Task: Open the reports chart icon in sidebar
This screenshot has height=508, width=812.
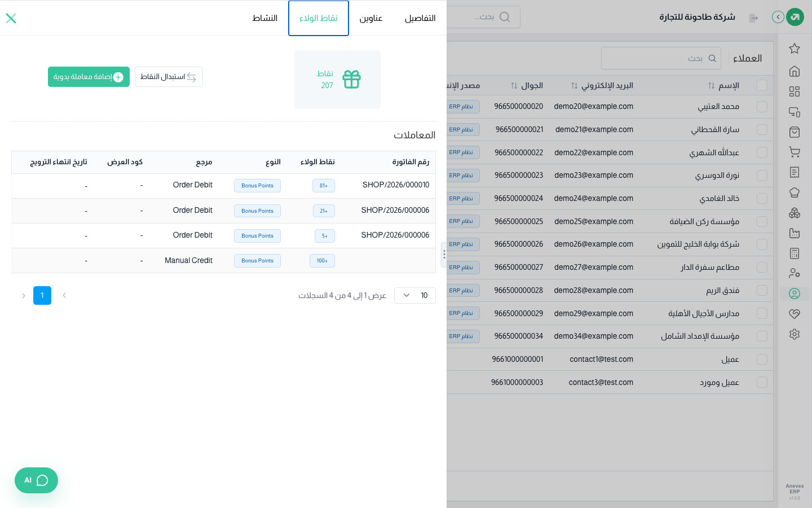Action: [795, 233]
